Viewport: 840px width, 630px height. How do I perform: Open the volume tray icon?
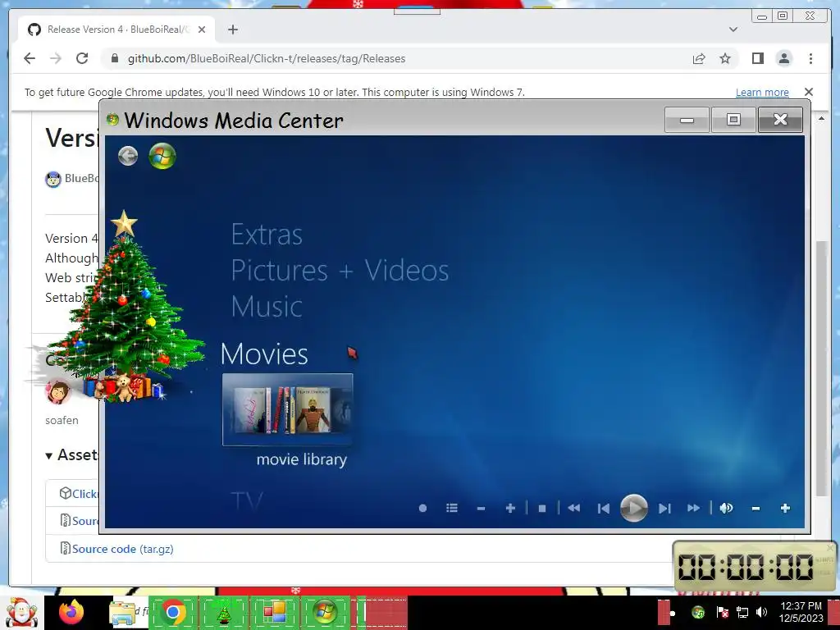pyautogui.click(x=761, y=612)
